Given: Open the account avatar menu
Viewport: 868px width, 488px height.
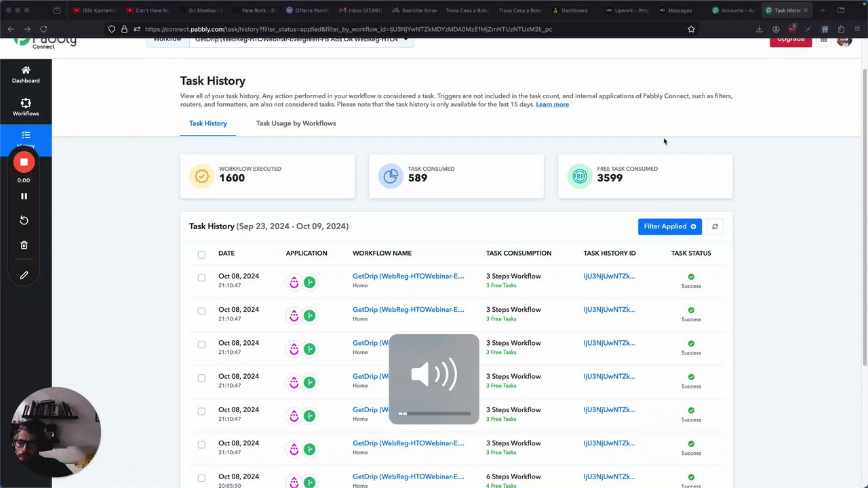Looking at the screenshot, I should (844, 40).
